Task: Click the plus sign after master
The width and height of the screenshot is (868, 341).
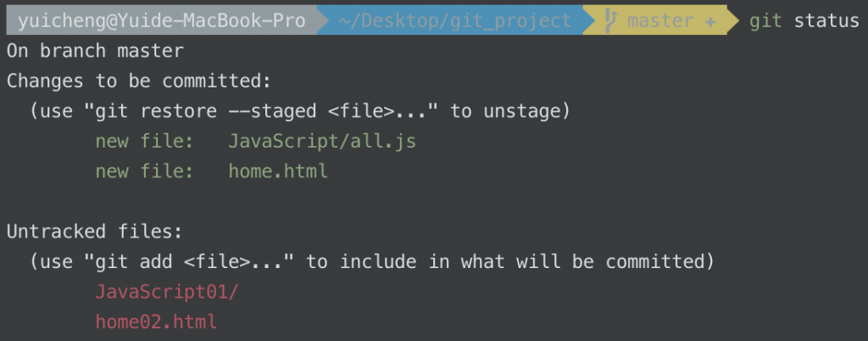Action: tap(710, 22)
